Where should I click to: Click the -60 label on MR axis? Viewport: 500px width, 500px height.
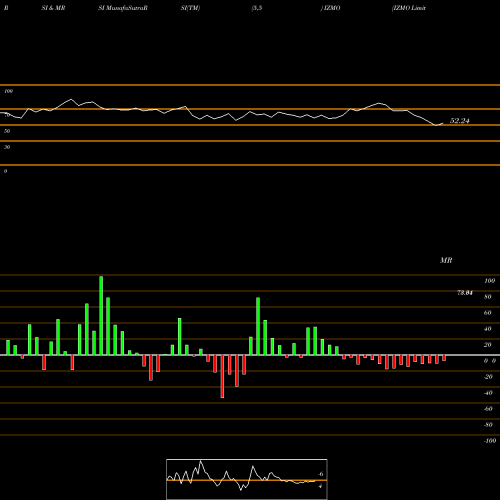pyautogui.click(x=488, y=409)
